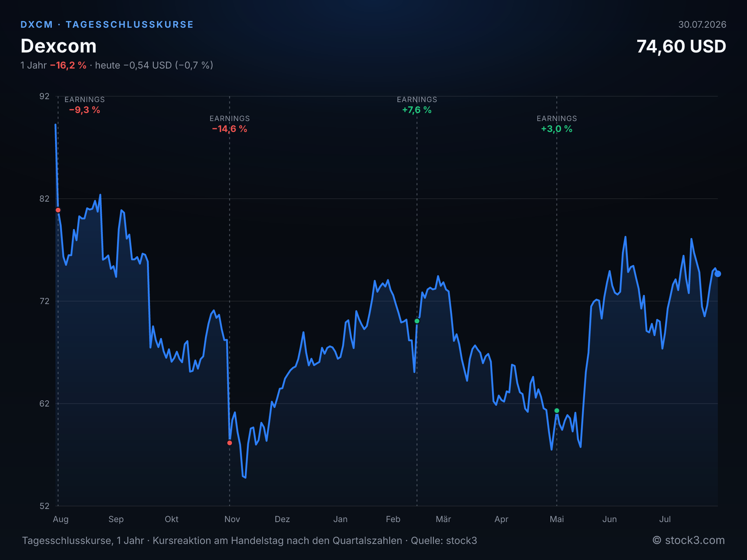Select the green earnings dot in February
Image resolution: width=747 pixels, height=560 pixels.
click(x=417, y=321)
